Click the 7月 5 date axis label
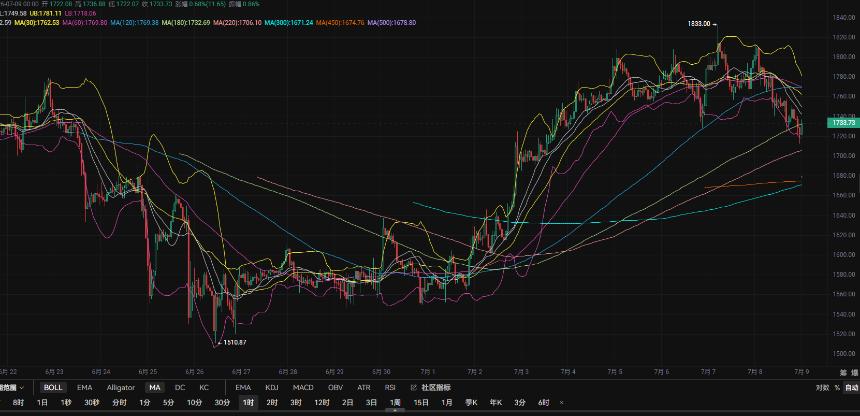Viewport: 860px width, 416px height. tap(615, 373)
